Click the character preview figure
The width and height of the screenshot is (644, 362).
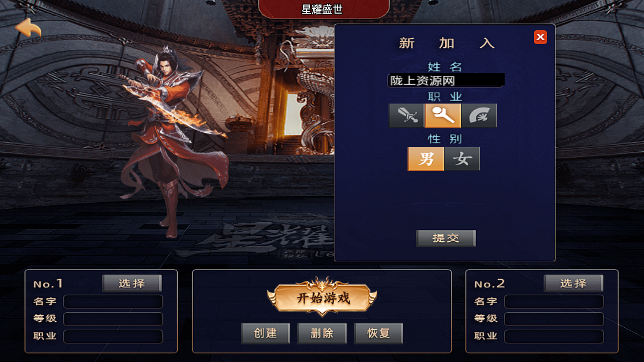tap(169, 141)
